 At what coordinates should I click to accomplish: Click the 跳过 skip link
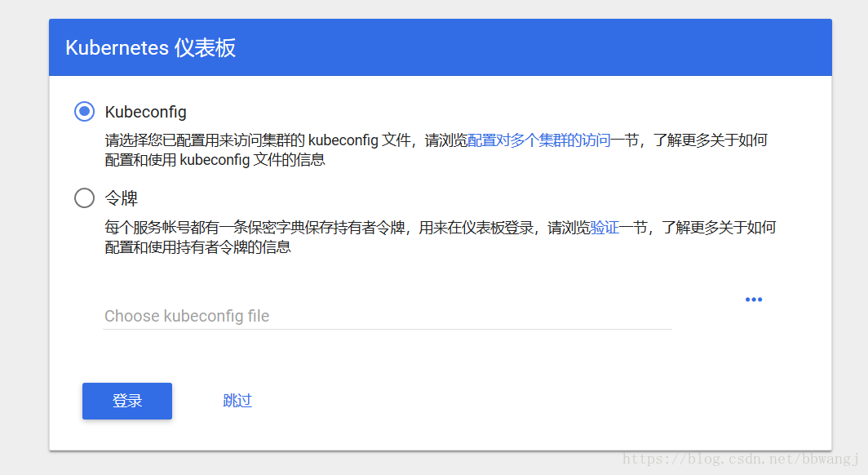[x=237, y=400]
